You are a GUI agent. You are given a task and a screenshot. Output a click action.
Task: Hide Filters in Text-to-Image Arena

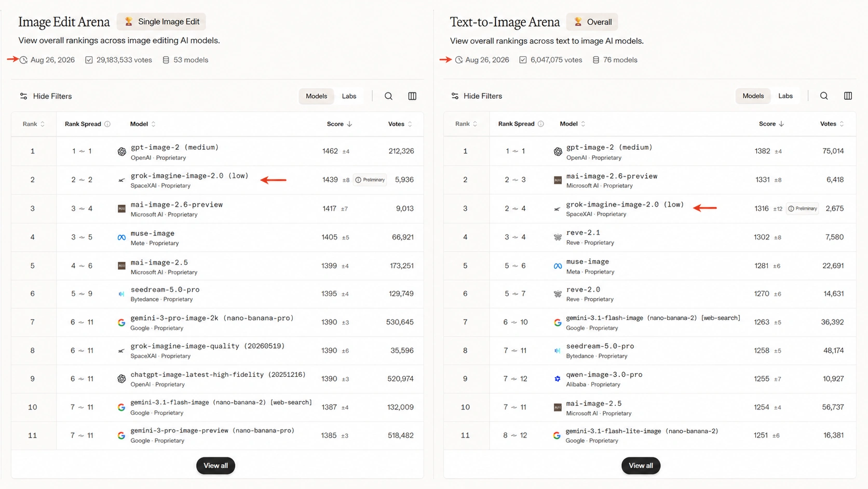pyautogui.click(x=477, y=96)
